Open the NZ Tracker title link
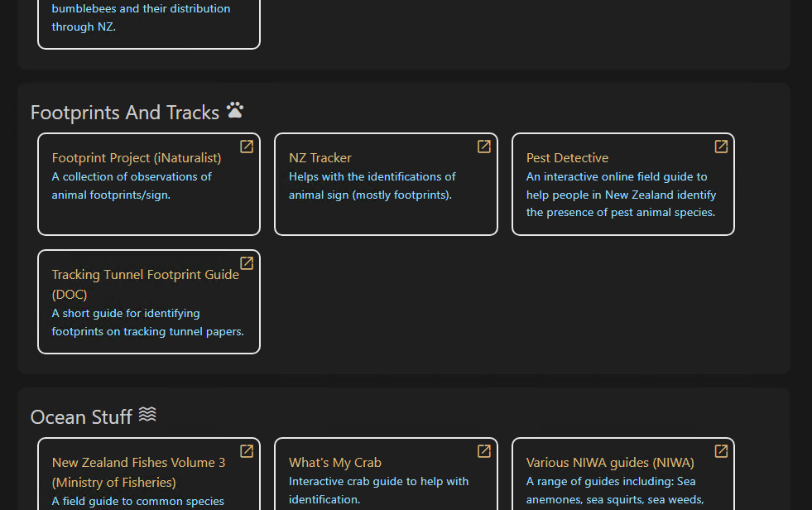This screenshot has height=510, width=812. pos(320,158)
